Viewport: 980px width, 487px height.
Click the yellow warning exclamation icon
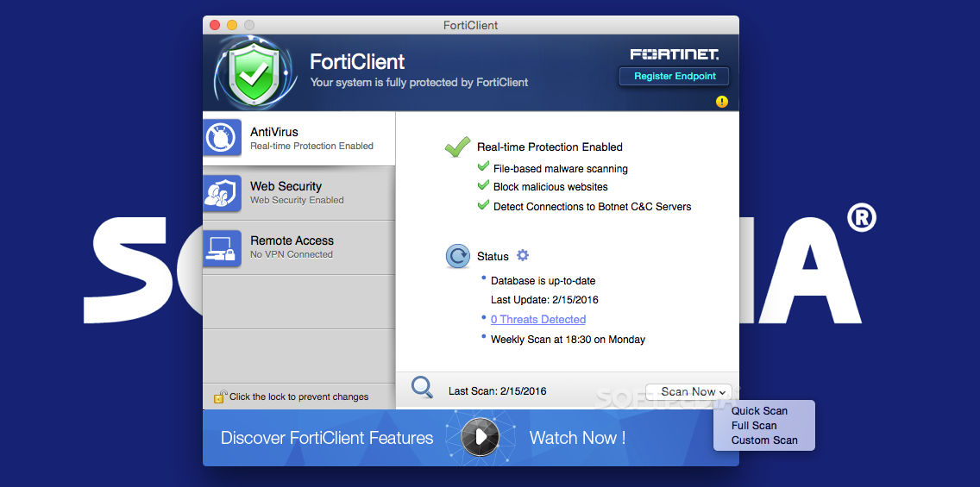coord(722,101)
